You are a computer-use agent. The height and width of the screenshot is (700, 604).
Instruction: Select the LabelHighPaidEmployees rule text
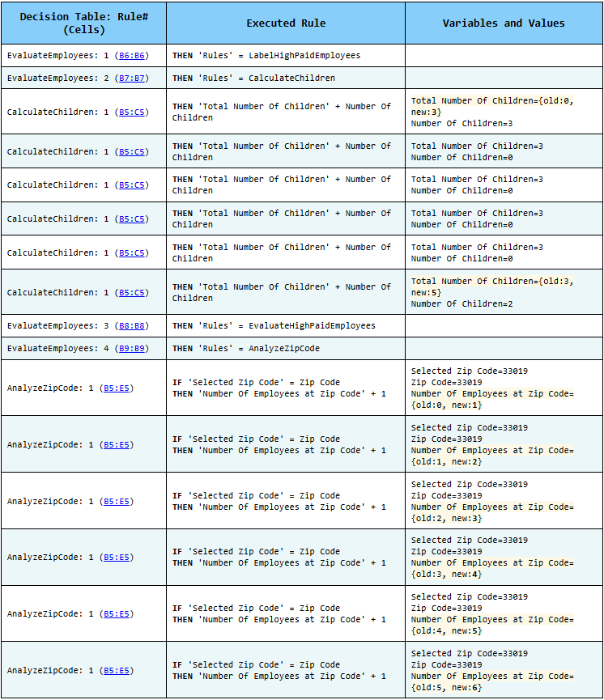tap(304, 56)
